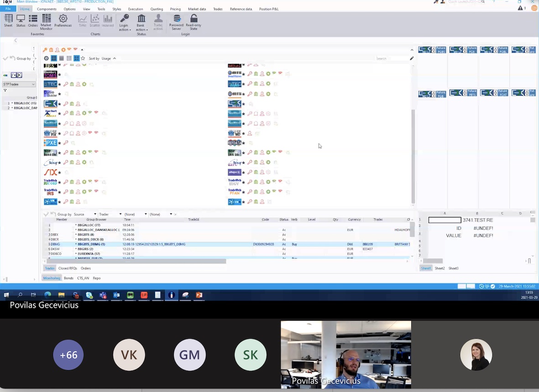
Task: Open Preferences from the Favorites group
Action: coord(63,21)
